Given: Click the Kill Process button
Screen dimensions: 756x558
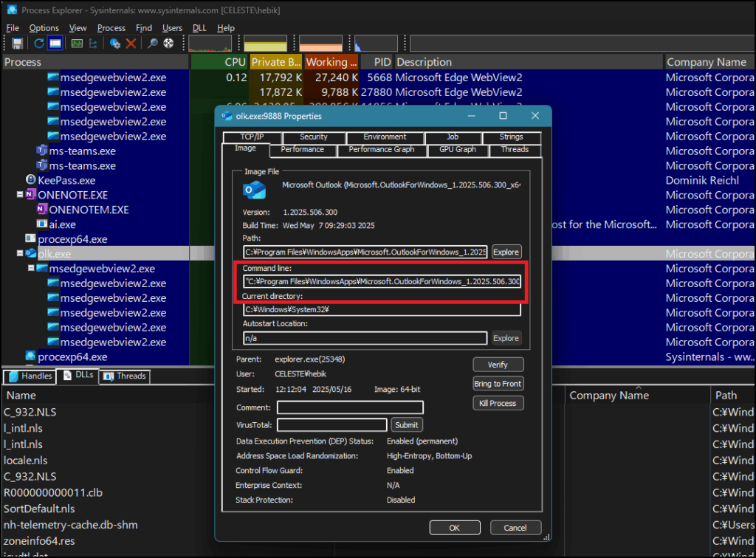Looking at the screenshot, I should click(498, 403).
